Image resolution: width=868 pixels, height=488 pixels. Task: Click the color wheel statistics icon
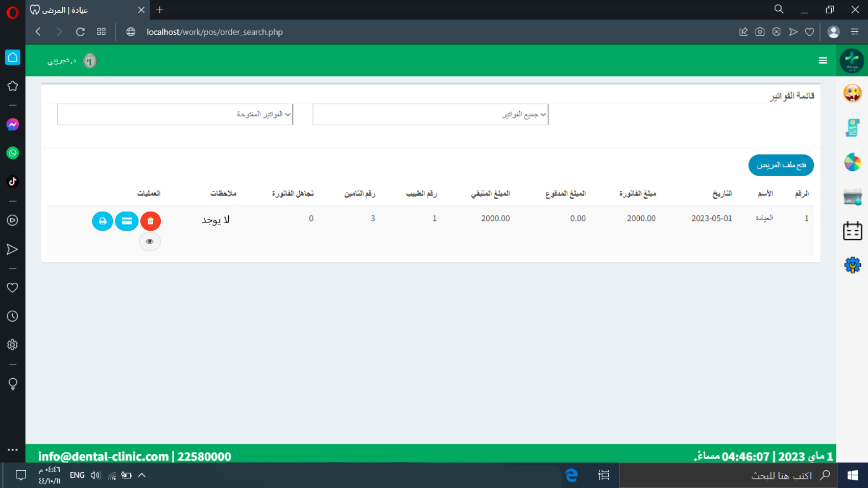coord(852,162)
